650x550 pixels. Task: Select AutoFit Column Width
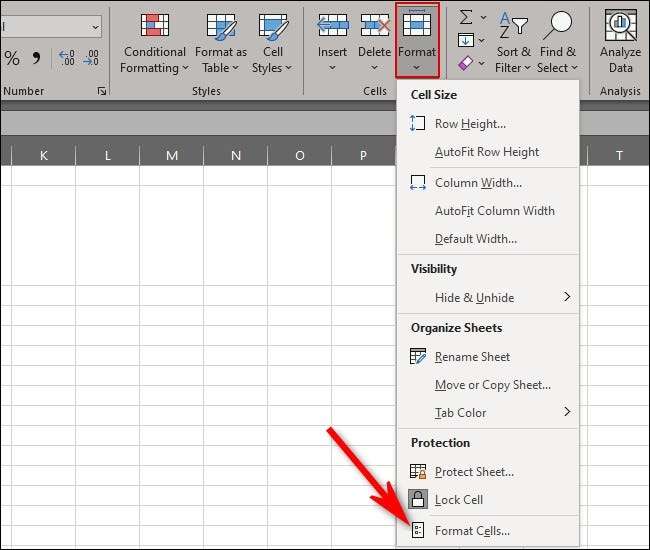click(494, 211)
